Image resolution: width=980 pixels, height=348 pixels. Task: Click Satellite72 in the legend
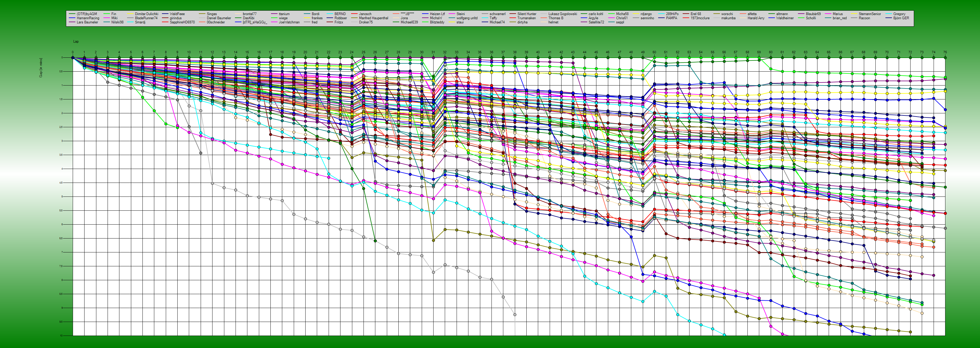[596, 22]
